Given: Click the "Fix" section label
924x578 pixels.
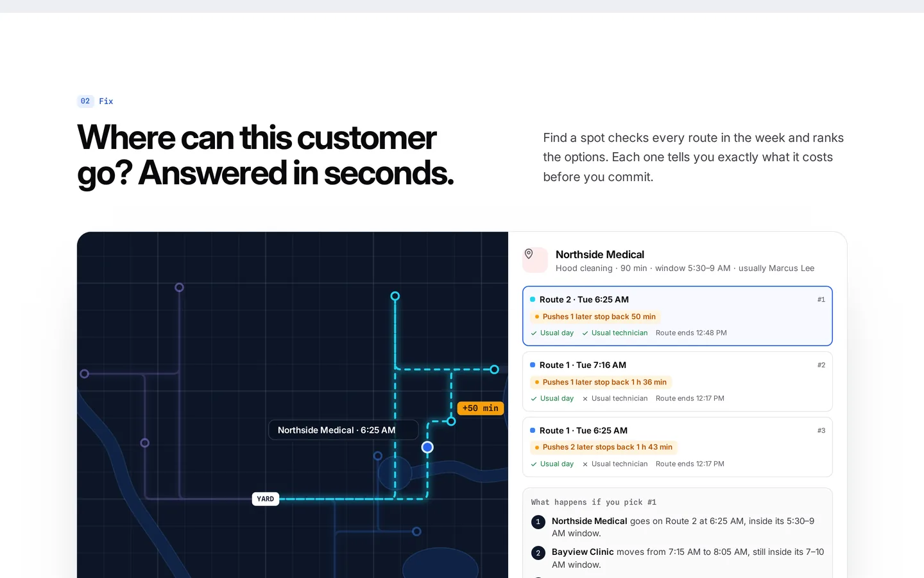Looking at the screenshot, I should [106, 101].
